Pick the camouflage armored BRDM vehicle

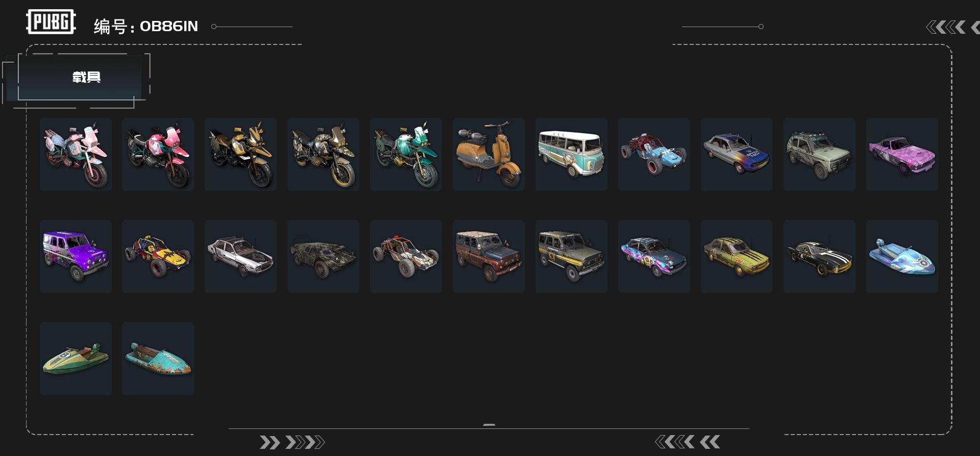(x=323, y=256)
